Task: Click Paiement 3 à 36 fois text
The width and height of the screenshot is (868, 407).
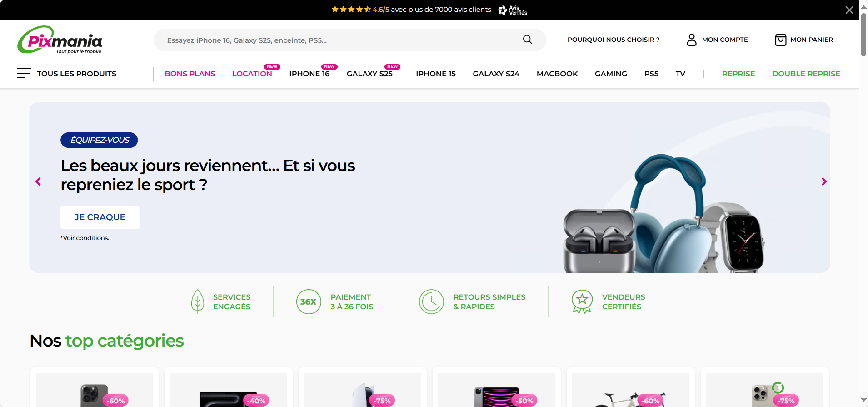Action: (x=352, y=301)
